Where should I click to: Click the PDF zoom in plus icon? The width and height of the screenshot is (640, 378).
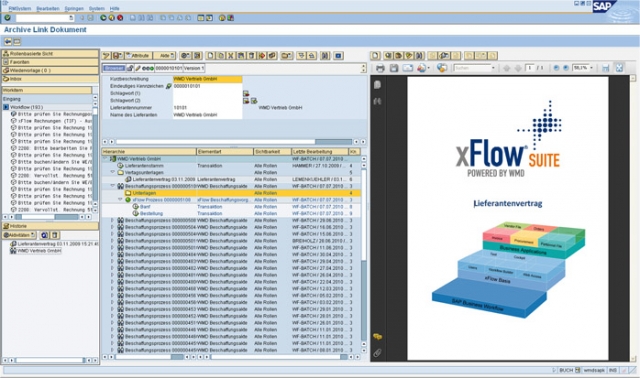[566, 68]
